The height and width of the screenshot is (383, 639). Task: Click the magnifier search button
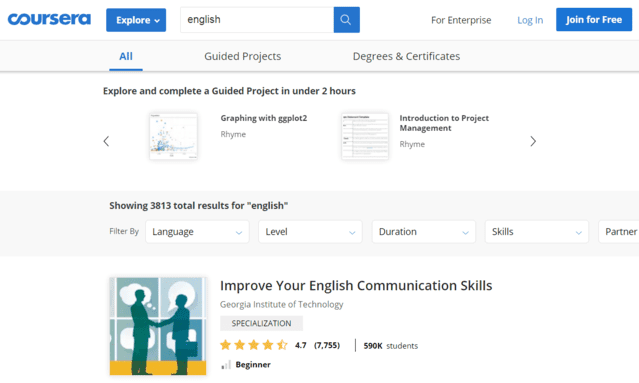[x=346, y=20]
